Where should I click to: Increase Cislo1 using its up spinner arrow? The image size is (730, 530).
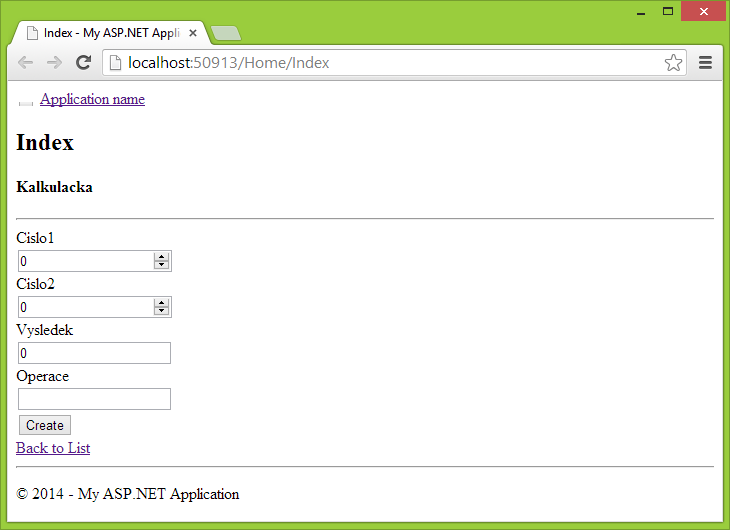click(162, 257)
